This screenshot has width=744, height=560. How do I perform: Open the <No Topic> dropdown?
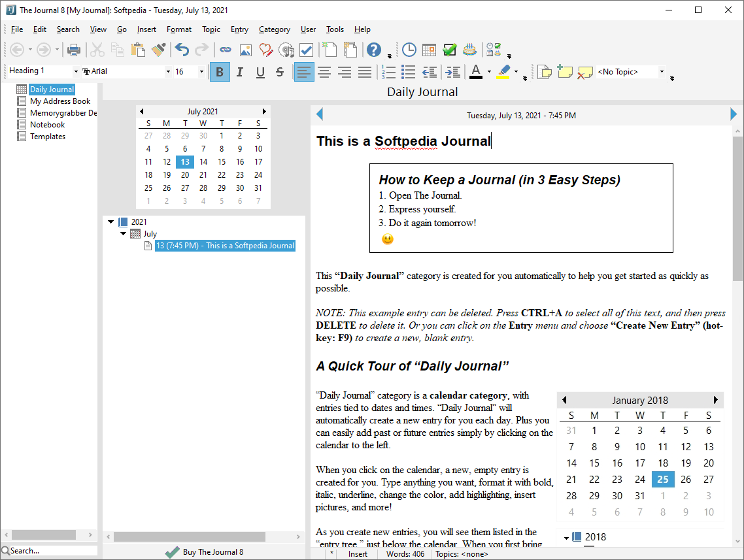[x=662, y=72]
